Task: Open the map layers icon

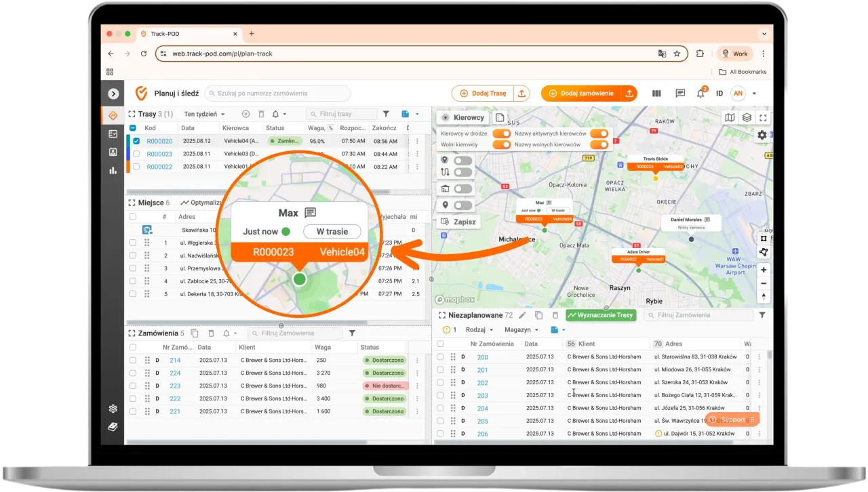Action: [747, 117]
